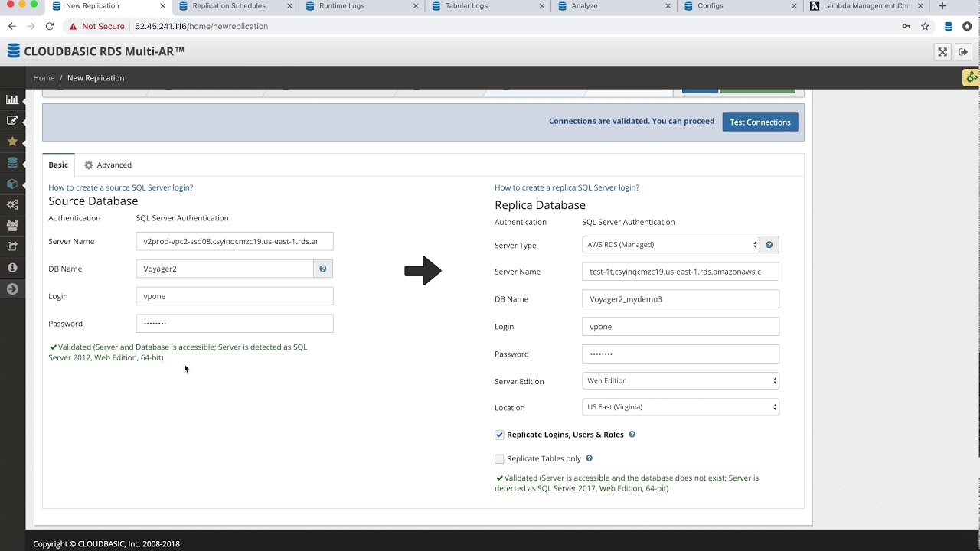Click the source DB Name field Voyager2
This screenshot has width=980, height=551.
pyautogui.click(x=225, y=269)
